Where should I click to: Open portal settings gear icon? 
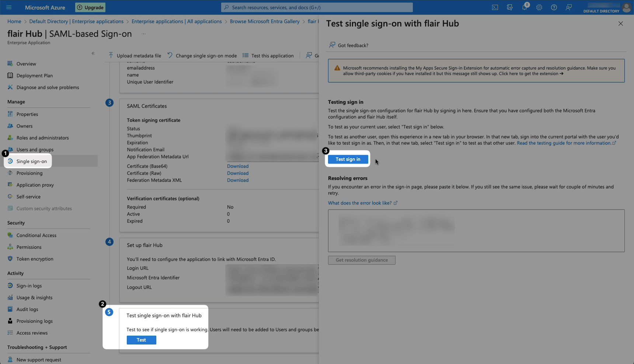point(539,7)
